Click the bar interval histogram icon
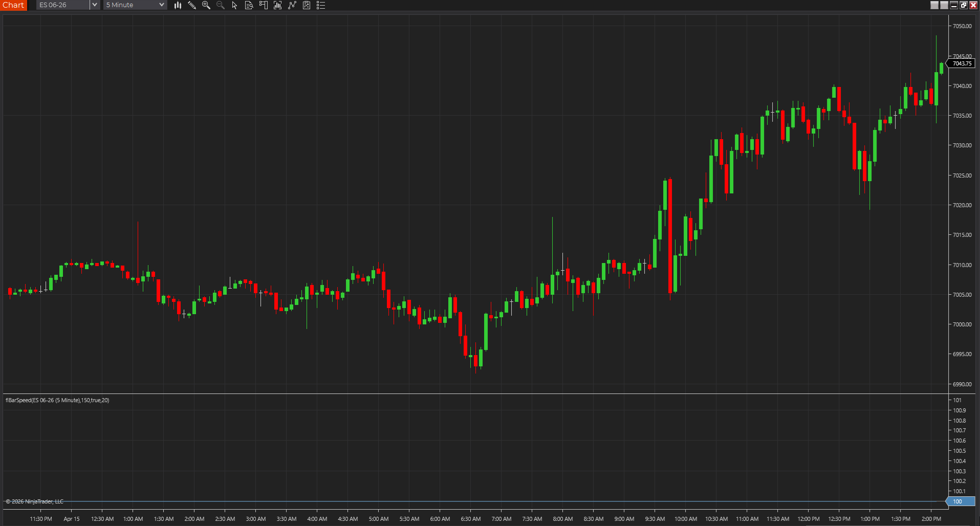 [277, 5]
